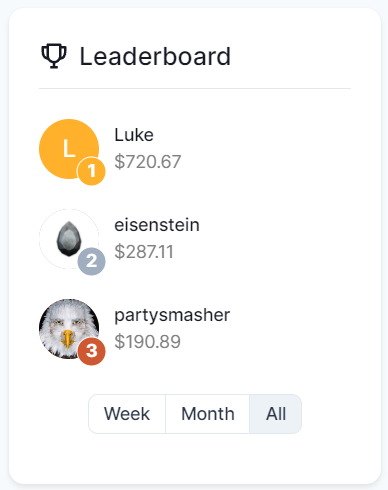Switch leaderboard to Month view
The height and width of the screenshot is (490, 388).
208,414
